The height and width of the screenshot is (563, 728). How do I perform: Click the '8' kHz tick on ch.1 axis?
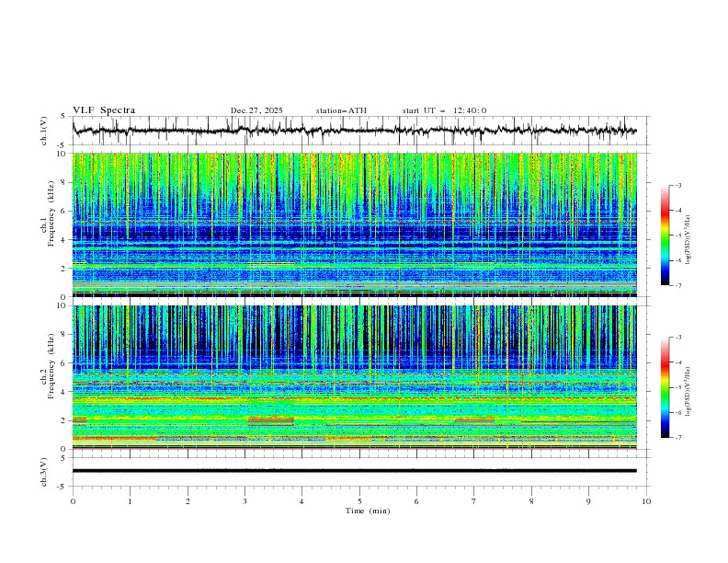coord(64,182)
